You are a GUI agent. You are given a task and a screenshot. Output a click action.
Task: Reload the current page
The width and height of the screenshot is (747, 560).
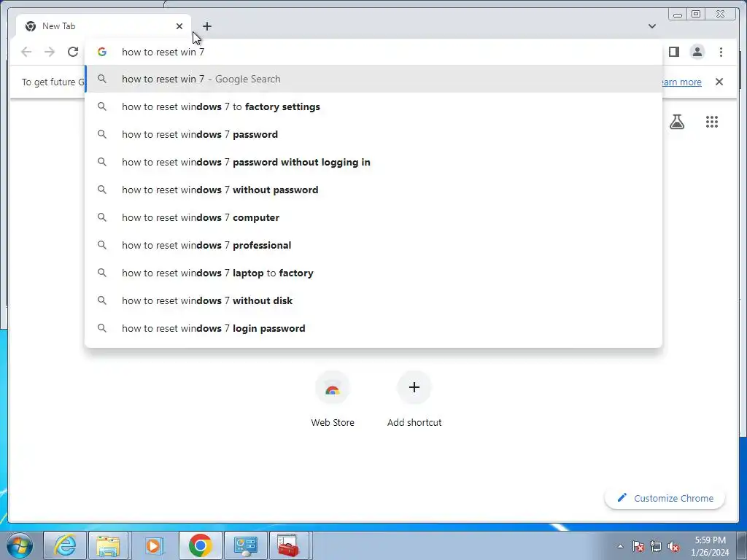click(x=73, y=52)
